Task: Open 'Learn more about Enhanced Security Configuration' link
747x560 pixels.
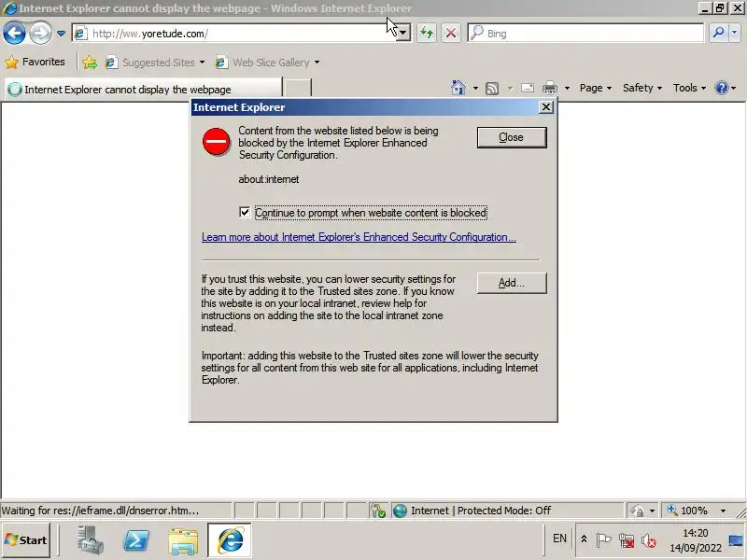Action: point(359,237)
